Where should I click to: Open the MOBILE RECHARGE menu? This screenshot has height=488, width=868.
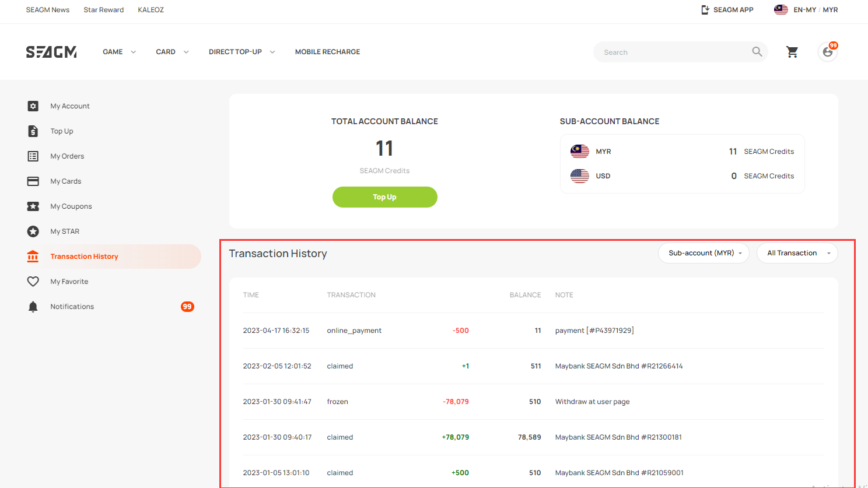pyautogui.click(x=327, y=52)
